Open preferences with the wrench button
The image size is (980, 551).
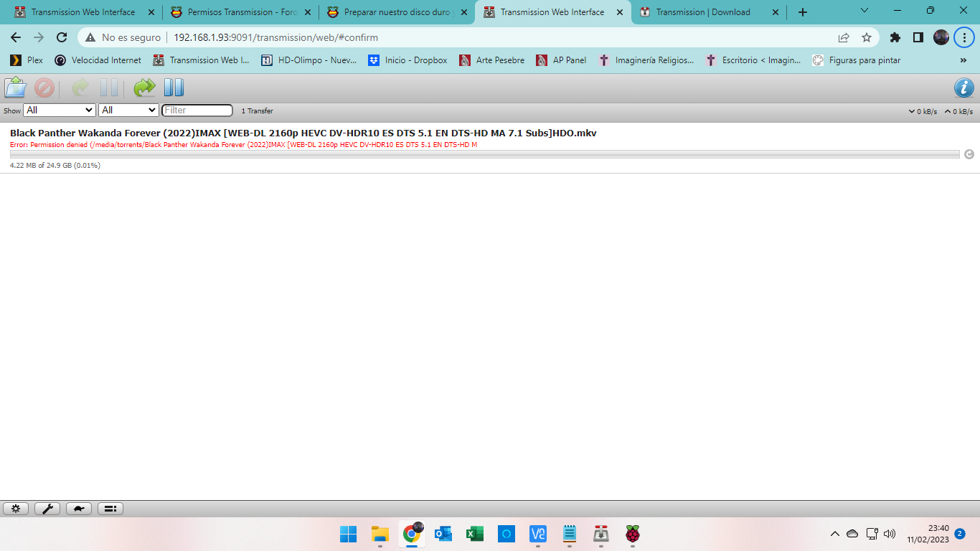pyautogui.click(x=47, y=509)
